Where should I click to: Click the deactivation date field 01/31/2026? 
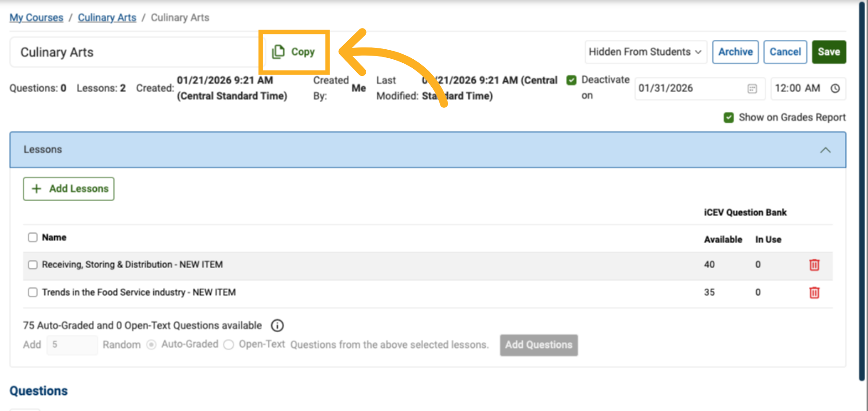700,89
